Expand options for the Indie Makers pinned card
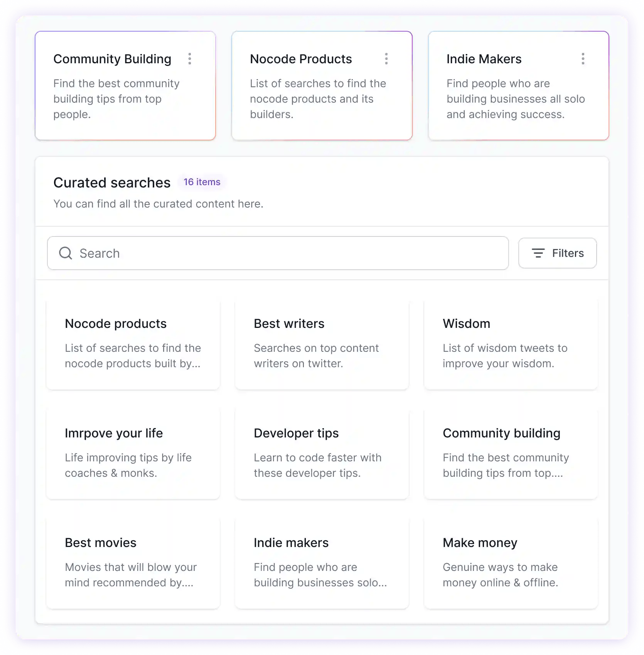644x655 pixels. click(583, 59)
